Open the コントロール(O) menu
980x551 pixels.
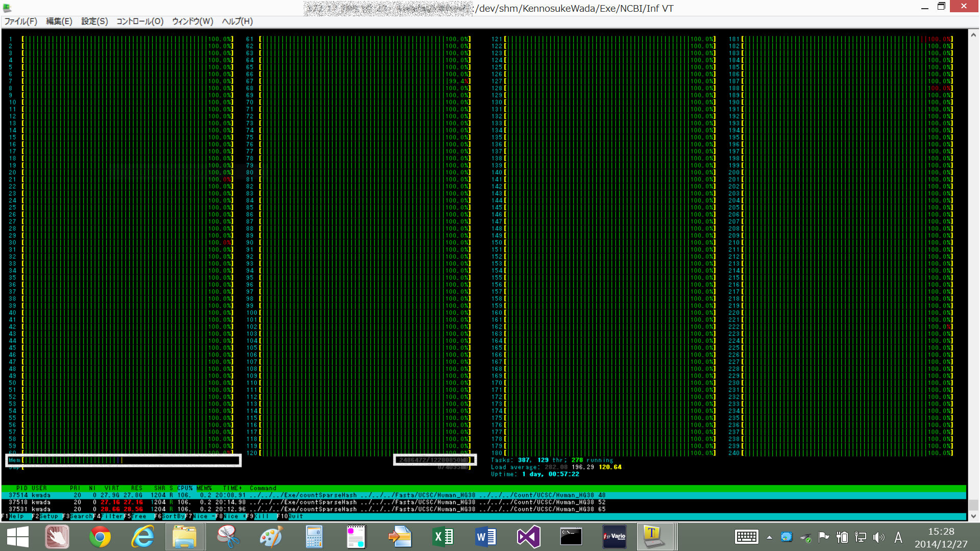point(140,21)
